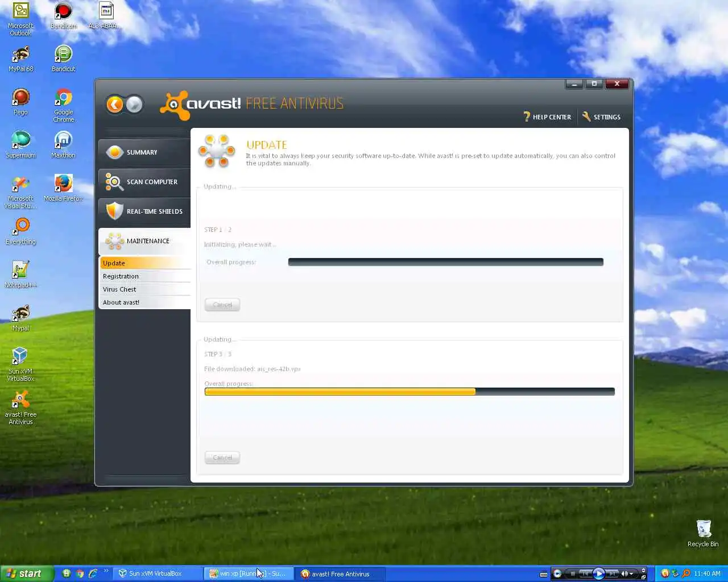Viewport: 728px width, 582px height.
Task: Open the Recycle Bin
Action: pos(703,533)
